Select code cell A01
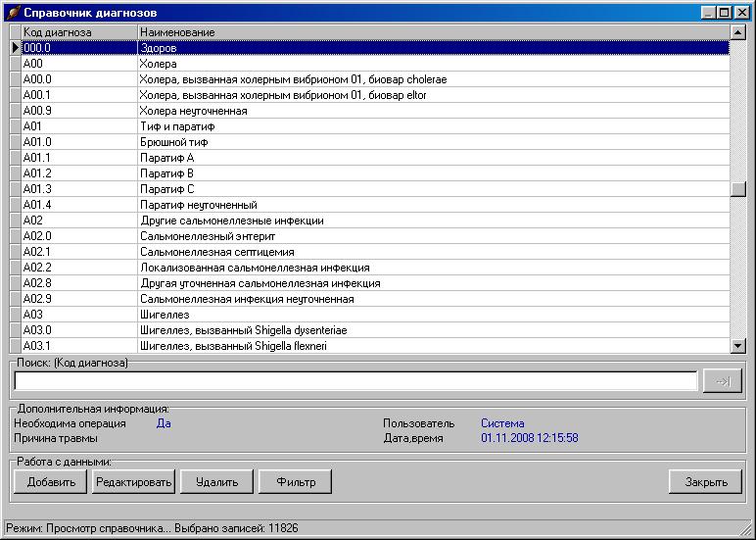Viewport: 756px width, 540px height. pos(79,126)
